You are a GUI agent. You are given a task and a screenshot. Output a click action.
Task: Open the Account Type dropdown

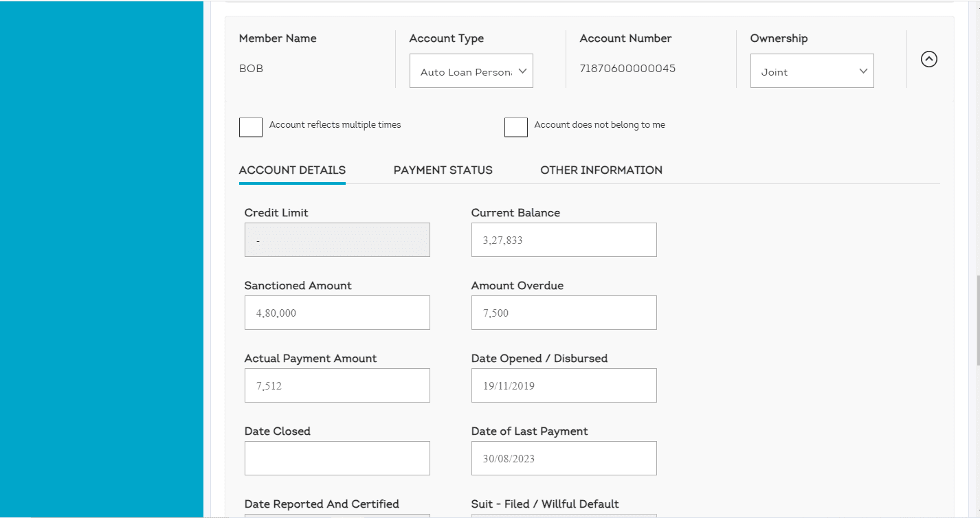tap(471, 71)
